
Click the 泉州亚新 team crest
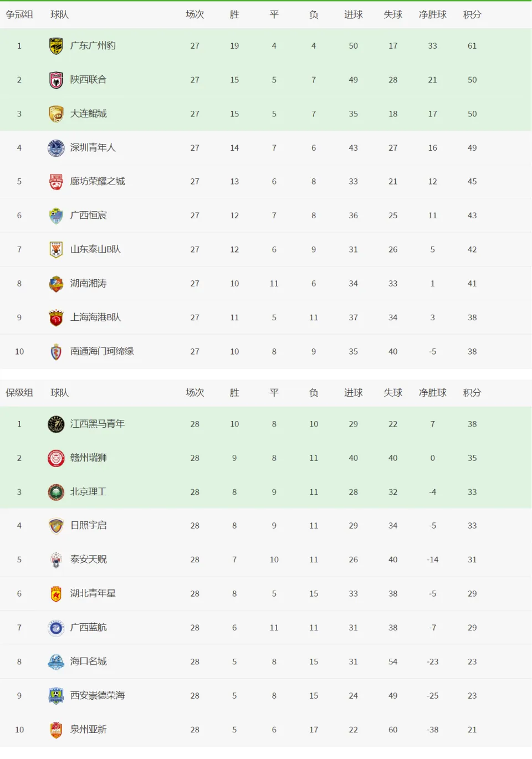(x=56, y=730)
